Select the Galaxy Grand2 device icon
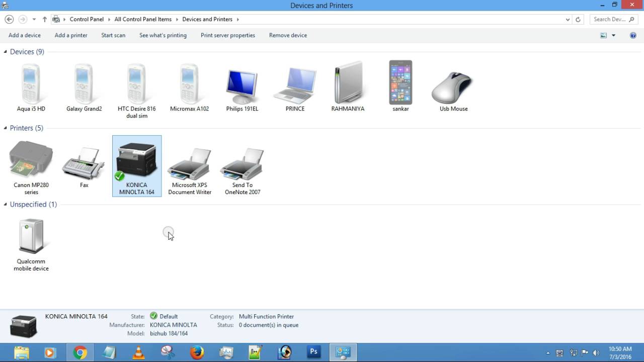The image size is (644, 362). click(84, 87)
